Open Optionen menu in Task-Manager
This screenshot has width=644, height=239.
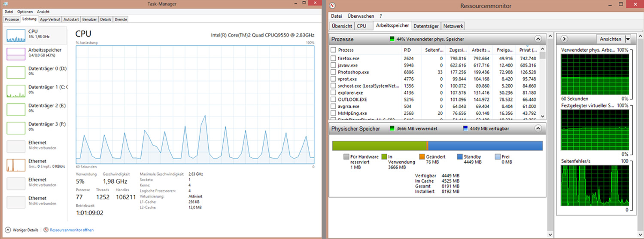[25, 12]
